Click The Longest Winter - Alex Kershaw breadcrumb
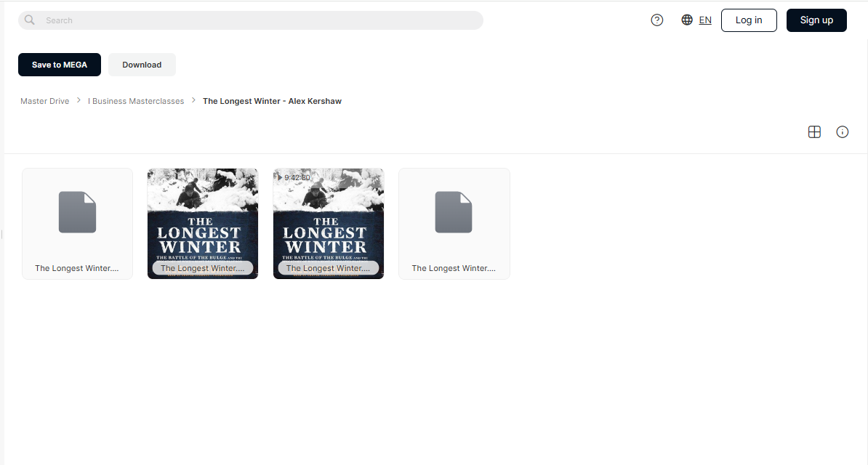The width and height of the screenshot is (868, 465). (x=273, y=101)
